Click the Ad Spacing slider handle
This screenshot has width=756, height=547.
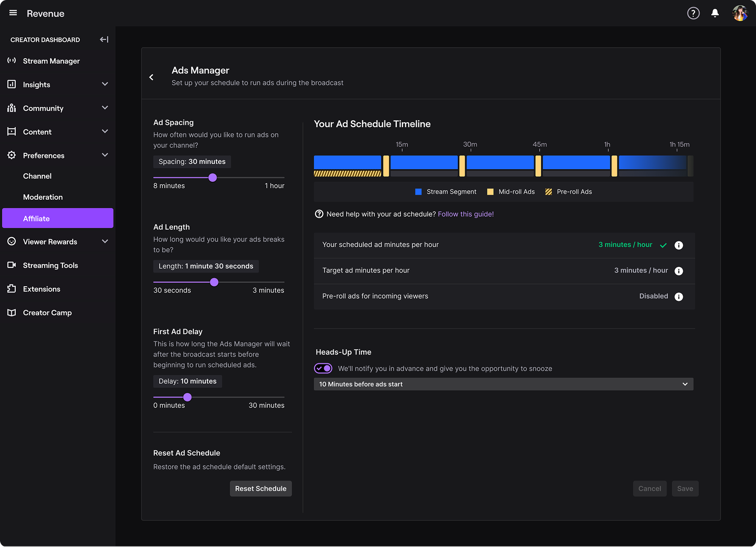(x=213, y=178)
